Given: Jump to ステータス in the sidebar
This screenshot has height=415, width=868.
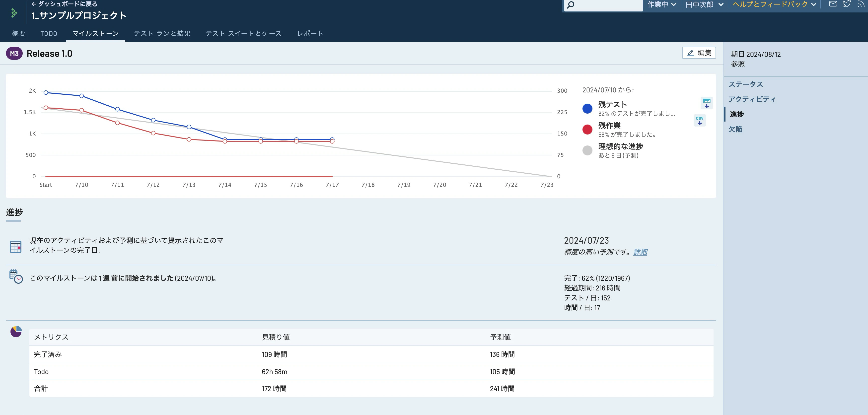Looking at the screenshot, I should [x=746, y=84].
